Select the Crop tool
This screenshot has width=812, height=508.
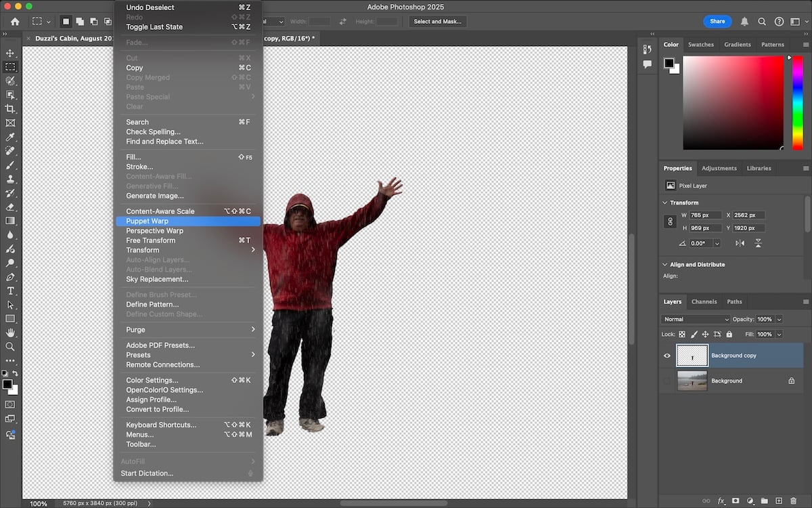click(10, 108)
